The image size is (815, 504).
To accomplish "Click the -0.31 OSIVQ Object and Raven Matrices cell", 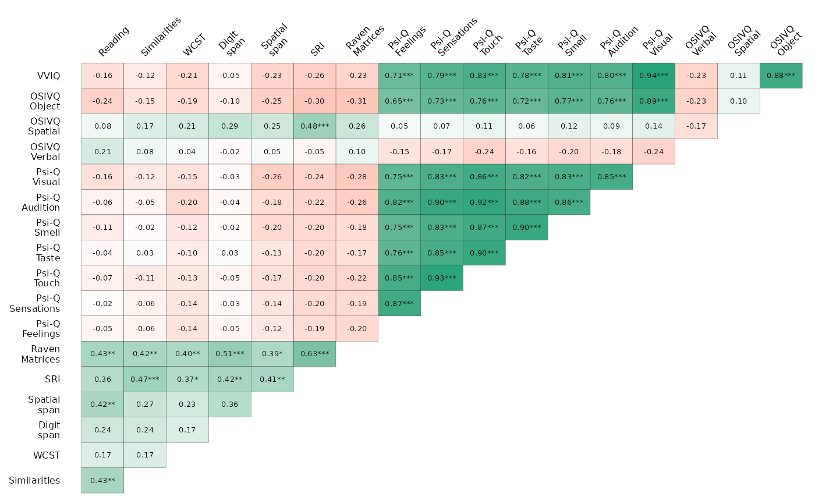I will click(x=357, y=101).
